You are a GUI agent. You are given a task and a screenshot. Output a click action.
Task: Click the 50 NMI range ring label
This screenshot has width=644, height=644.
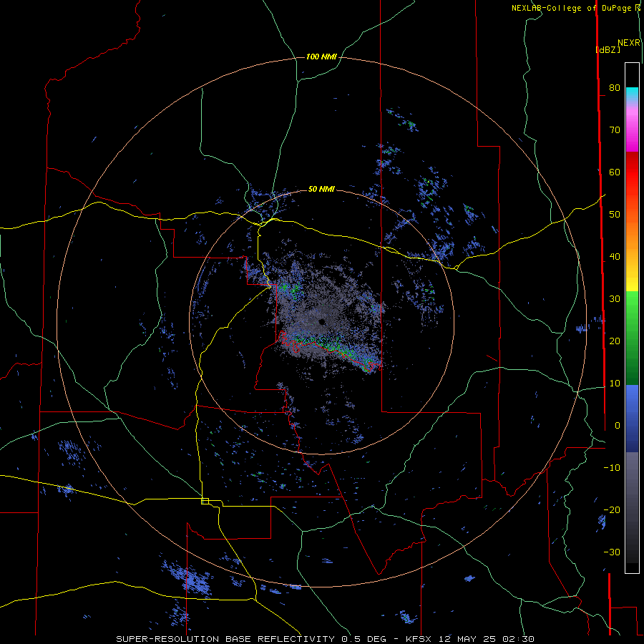pyautogui.click(x=321, y=189)
